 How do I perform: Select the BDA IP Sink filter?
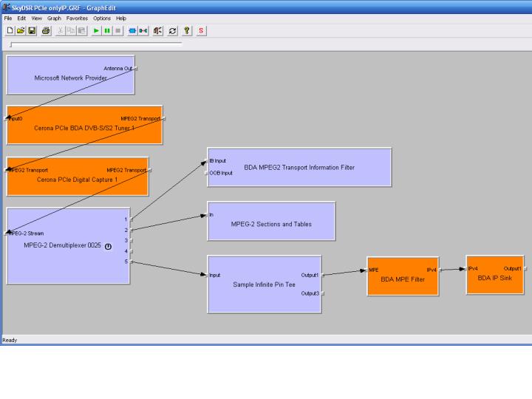(x=495, y=275)
